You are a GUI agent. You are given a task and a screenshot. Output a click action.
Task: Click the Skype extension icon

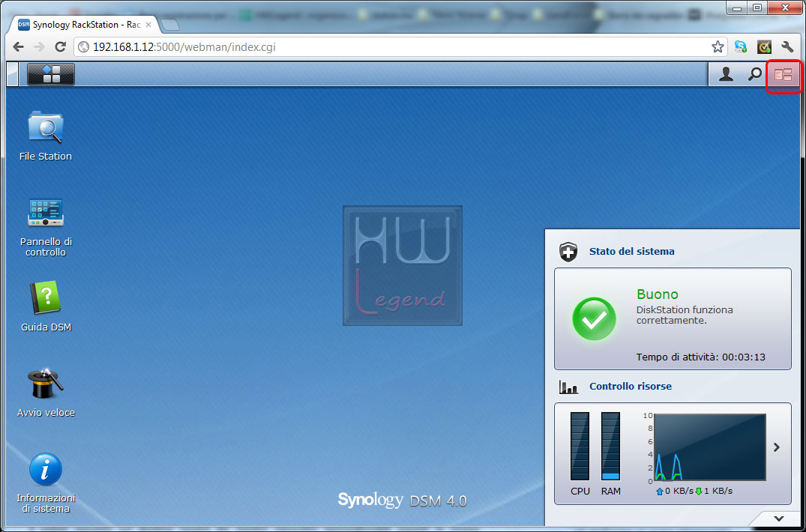pos(741,47)
